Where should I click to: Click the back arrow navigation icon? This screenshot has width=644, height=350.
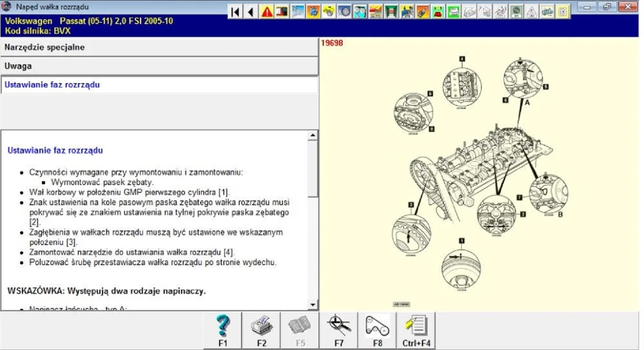[x=251, y=12]
